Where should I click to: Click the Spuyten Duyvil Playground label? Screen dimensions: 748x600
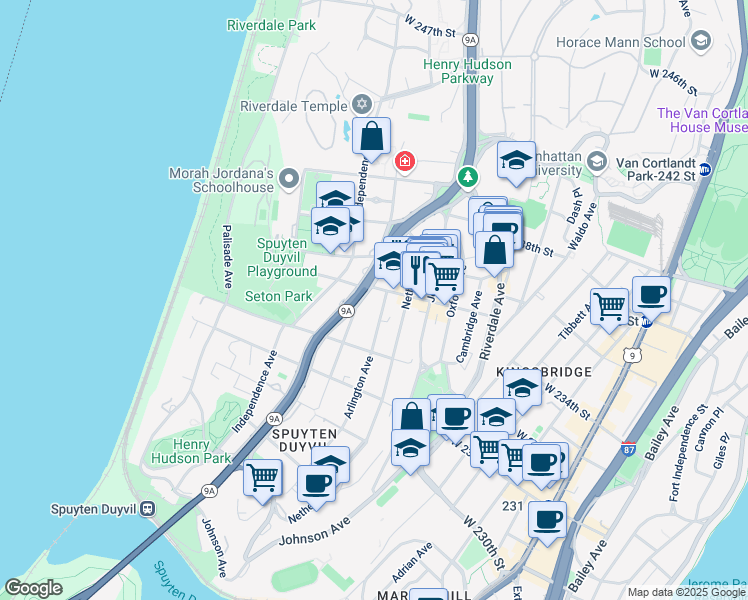tap(282, 258)
